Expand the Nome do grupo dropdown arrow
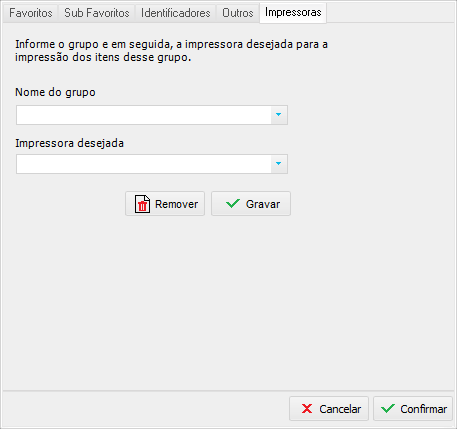Screen dimensions: 457x429 [x=279, y=115]
